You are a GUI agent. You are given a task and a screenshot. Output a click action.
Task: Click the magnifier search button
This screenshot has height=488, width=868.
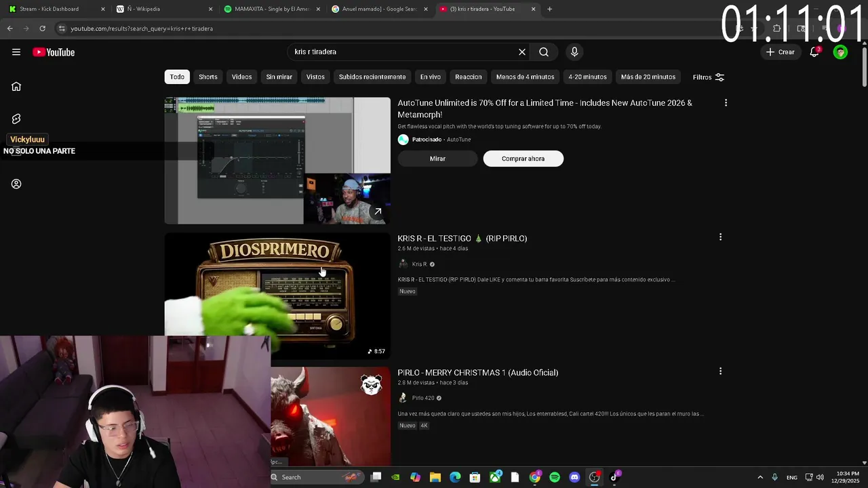(x=544, y=52)
